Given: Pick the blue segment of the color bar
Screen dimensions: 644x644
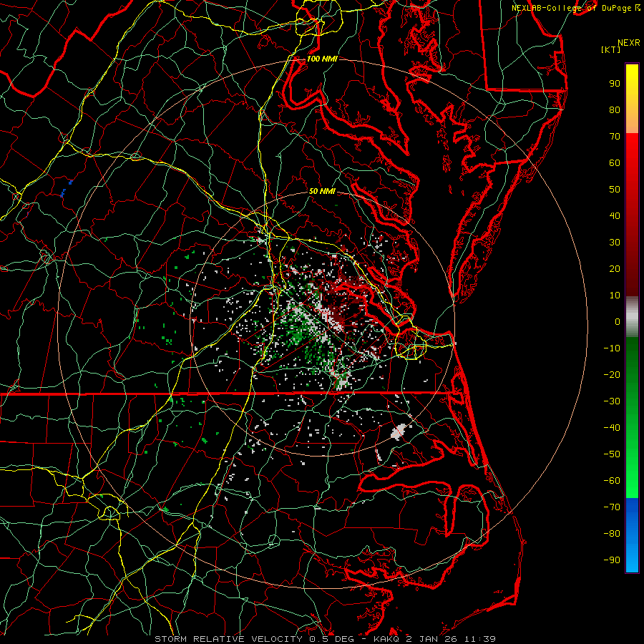Looking at the screenshot, I should pos(632,535).
